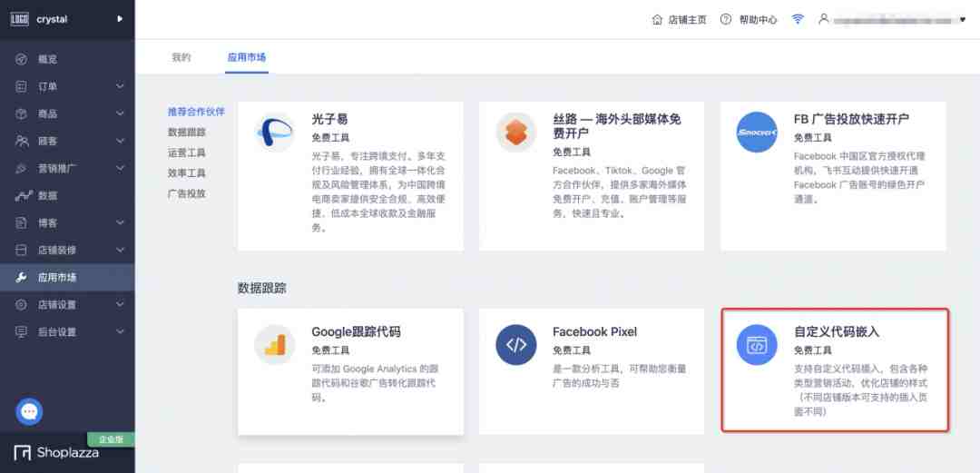Viewport: 980px width, 473px height.
Task: Expand the 顾客 menu chevron
Action: click(x=120, y=141)
